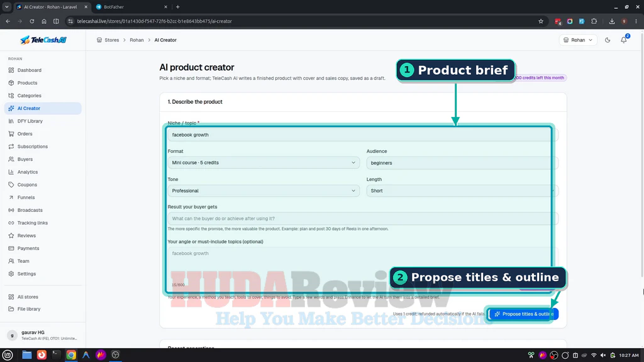Viewport: 644px width, 362px height.
Task: Switch to the BotFather browser tab
Action: point(131,7)
